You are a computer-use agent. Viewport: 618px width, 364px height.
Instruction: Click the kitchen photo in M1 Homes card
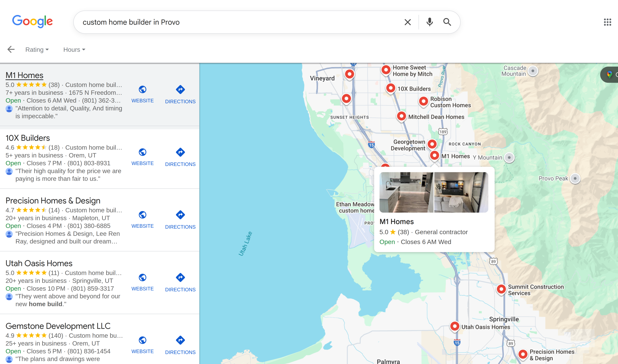[406, 192]
